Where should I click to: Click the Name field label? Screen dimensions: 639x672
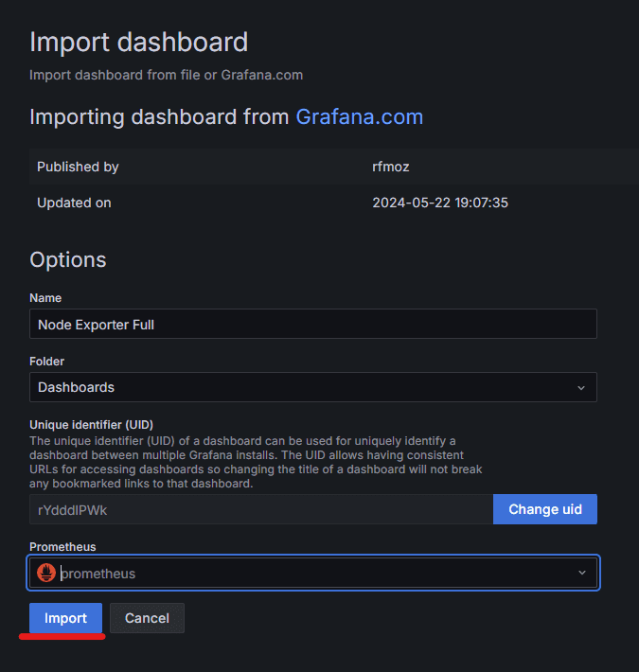point(45,298)
